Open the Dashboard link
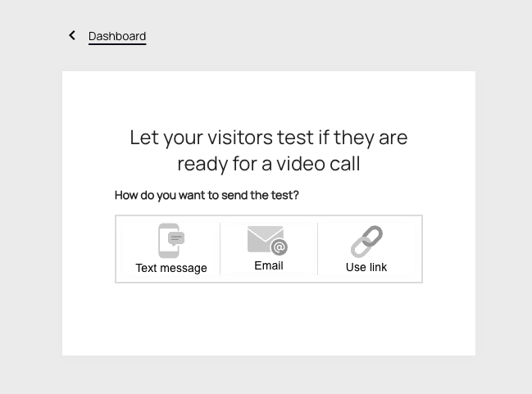Viewport: 532px width, 394px height. 117,36
